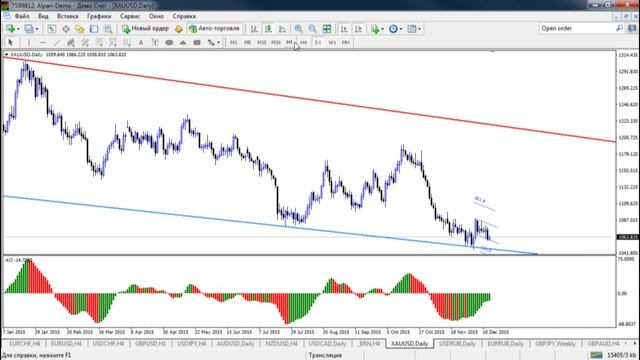
Task: Expand the new chart dropdown arrow
Action: point(18,29)
